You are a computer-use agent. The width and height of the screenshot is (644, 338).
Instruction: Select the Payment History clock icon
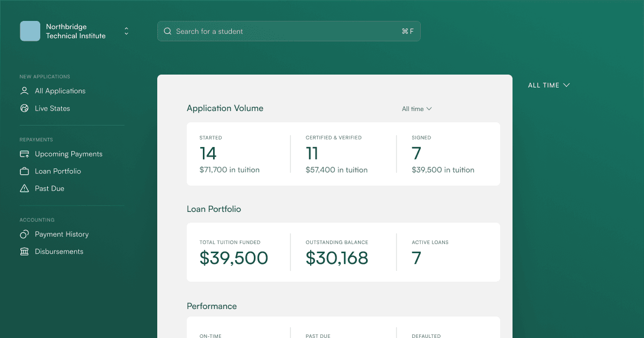[x=24, y=234]
